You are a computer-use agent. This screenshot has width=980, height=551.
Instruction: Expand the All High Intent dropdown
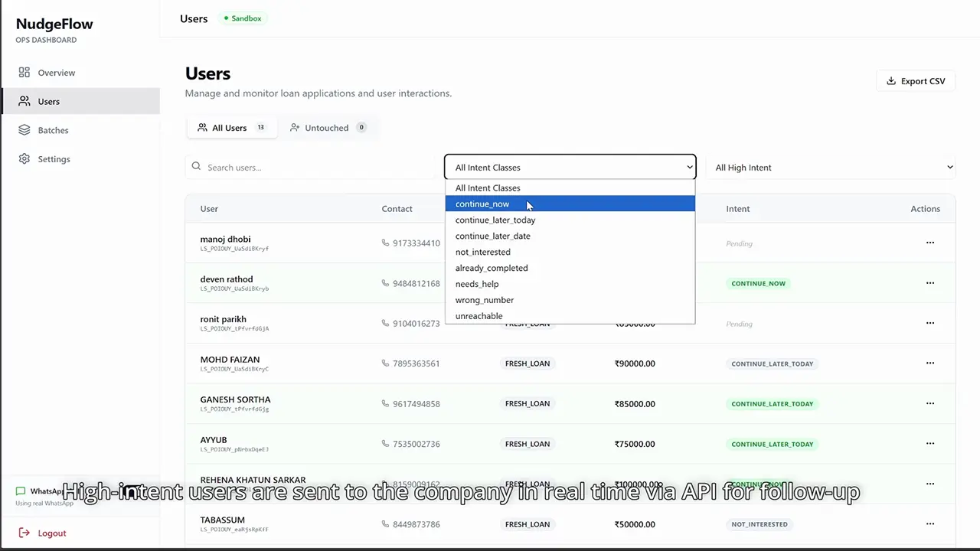pos(831,168)
